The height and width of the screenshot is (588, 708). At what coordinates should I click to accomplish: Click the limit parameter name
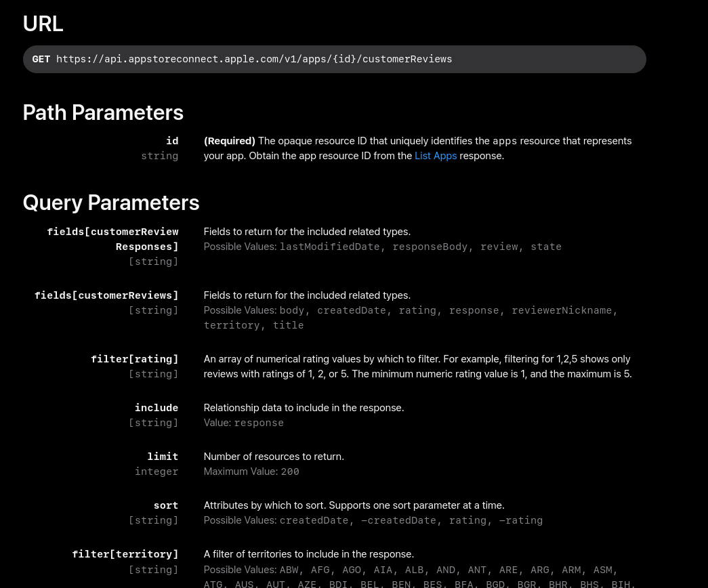click(x=163, y=457)
